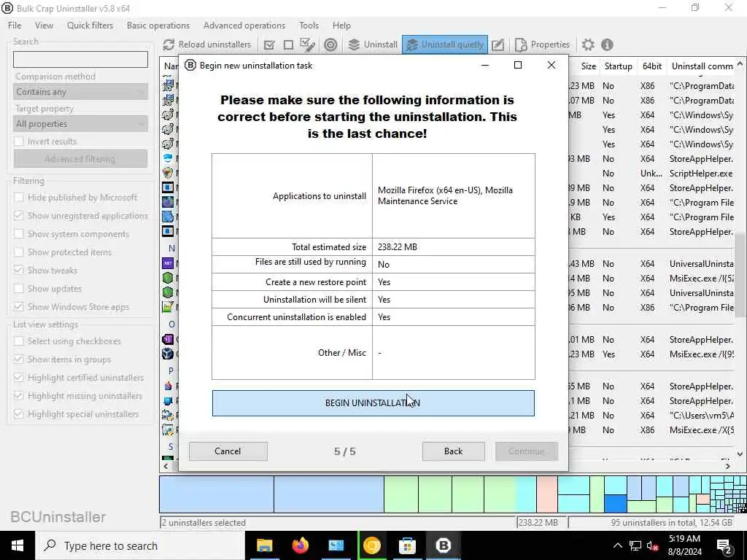
Task: Click the muted volume tray icon
Action: 653,546
